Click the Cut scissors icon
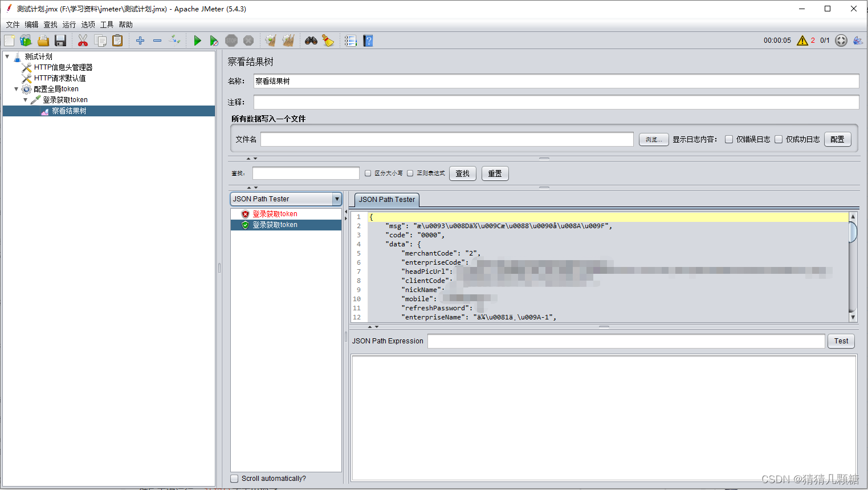Screen dimensions: 868x490 (x=83, y=41)
